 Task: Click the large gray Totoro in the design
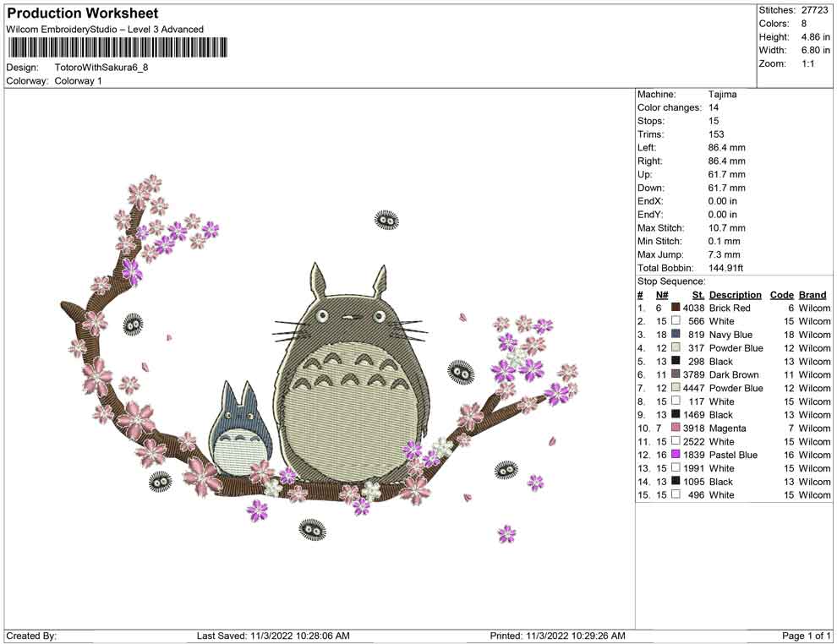coord(351,374)
